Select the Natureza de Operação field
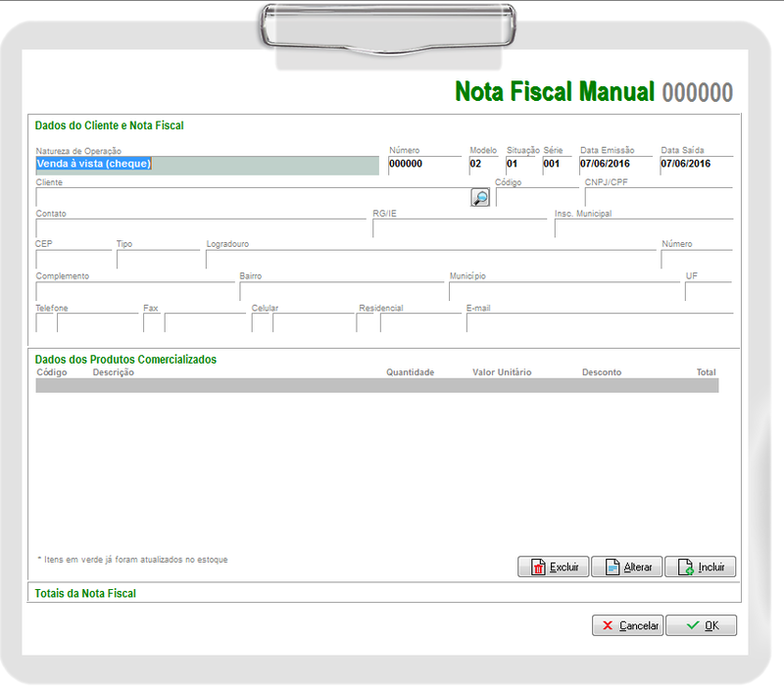Screen dimensions: 784x690 (206, 165)
